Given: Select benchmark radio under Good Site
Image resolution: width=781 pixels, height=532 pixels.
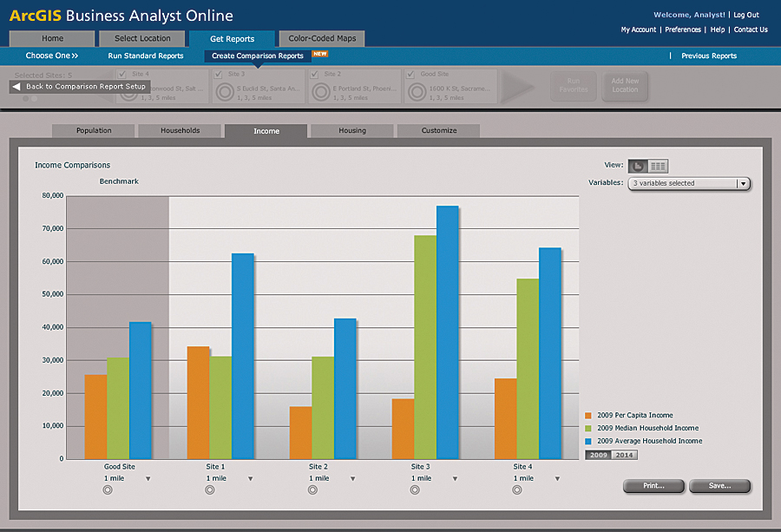Looking at the screenshot, I should pos(108,490).
